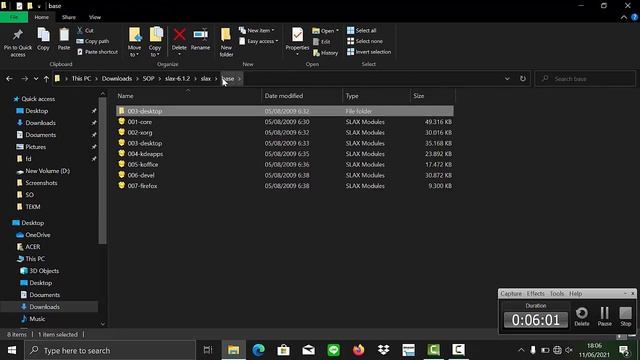The height and width of the screenshot is (360, 640).
Task: Switch to the Share ribbon tab
Action: point(69,17)
